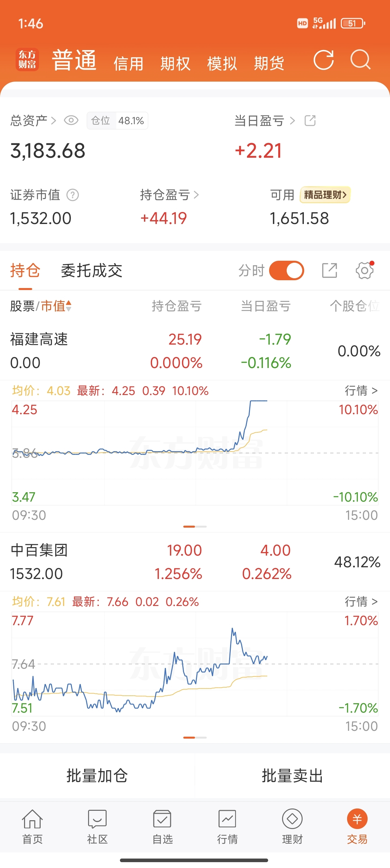390x868 pixels.
Task: Expand 总资产 details chevron
Action: (x=53, y=120)
